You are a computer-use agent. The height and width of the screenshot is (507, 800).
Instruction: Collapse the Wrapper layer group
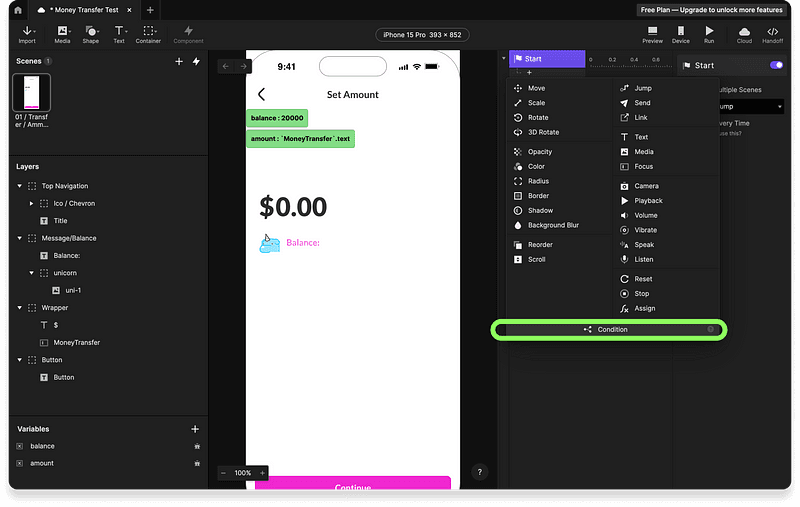coord(20,308)
